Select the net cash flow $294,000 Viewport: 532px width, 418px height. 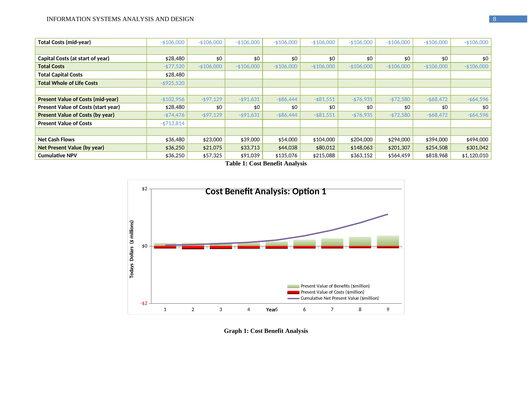(x=399, y=140)
